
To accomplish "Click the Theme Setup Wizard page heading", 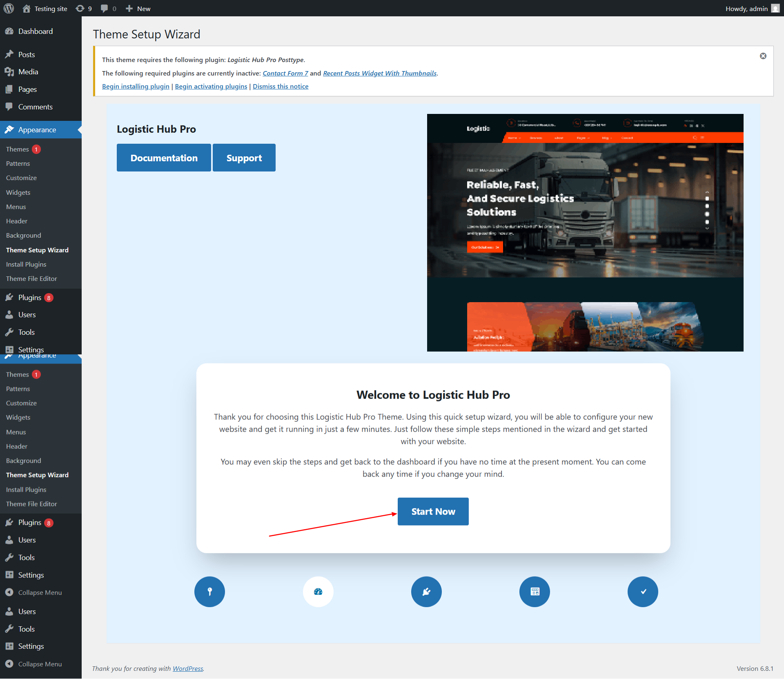I will (147, 34).
